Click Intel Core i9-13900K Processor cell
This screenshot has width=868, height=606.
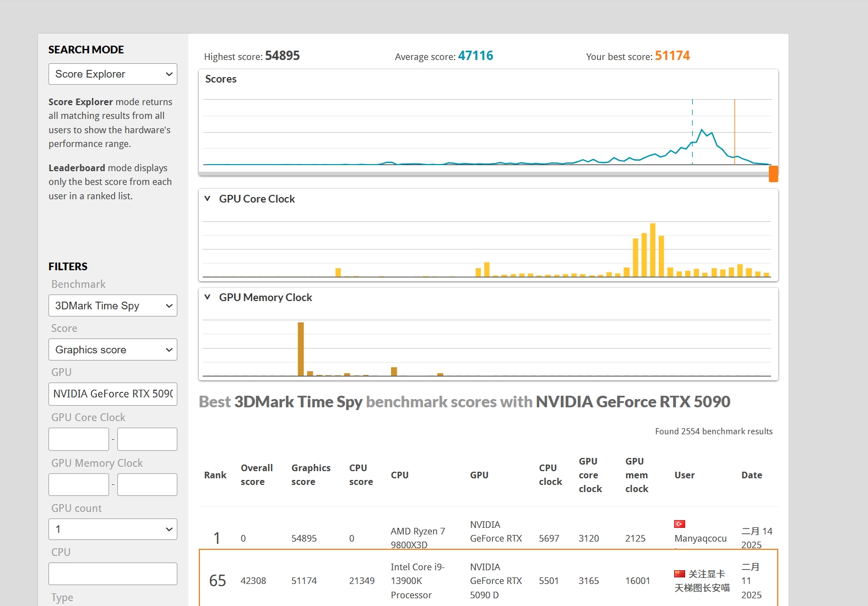[417, 581]
